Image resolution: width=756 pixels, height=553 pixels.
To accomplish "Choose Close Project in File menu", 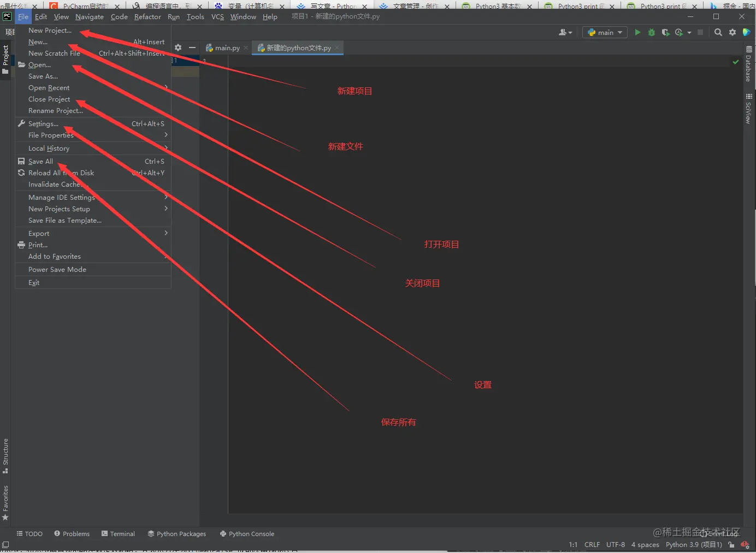I will (x=93, y=99).
